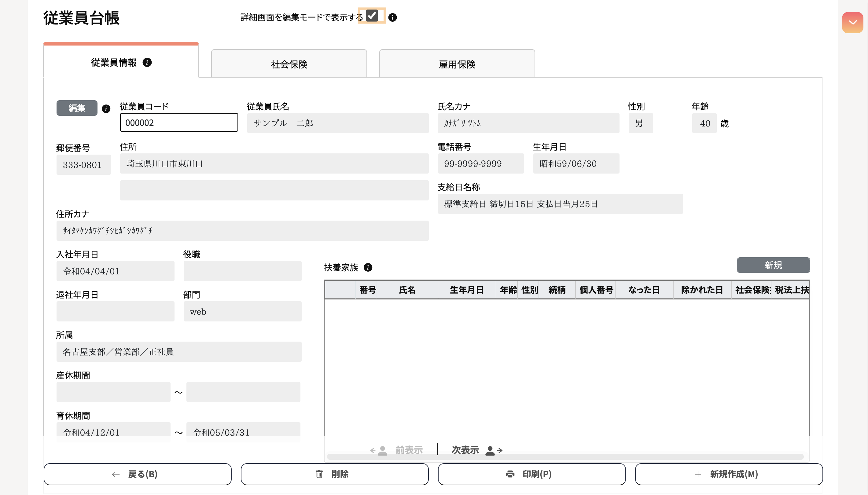Click 戻る(B) button
The image size is (868, 495).
(x=138, y=474)
